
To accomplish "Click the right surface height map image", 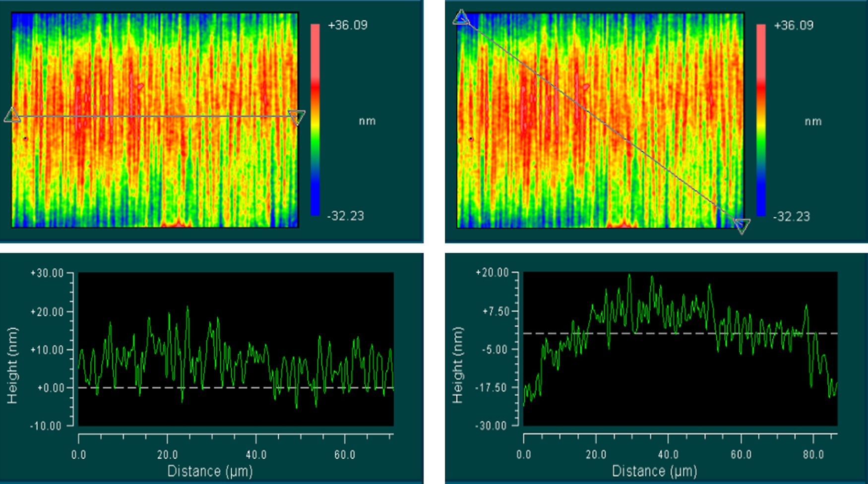I will pyautogui.click(x=600, y=121).
